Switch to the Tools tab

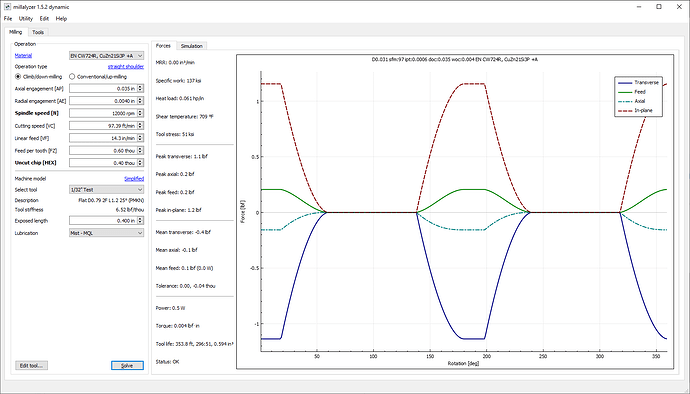pyautogui.click(x=38, y=32)
